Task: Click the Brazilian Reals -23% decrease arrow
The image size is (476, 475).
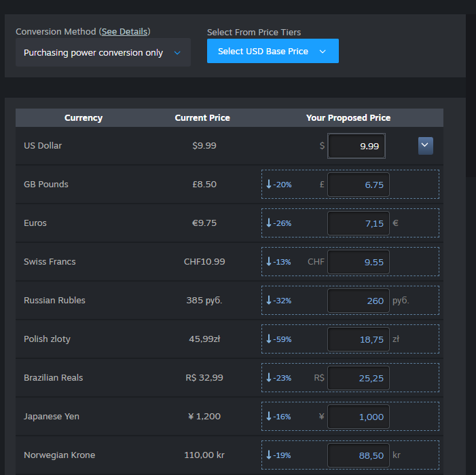Action: pos(269,378)
